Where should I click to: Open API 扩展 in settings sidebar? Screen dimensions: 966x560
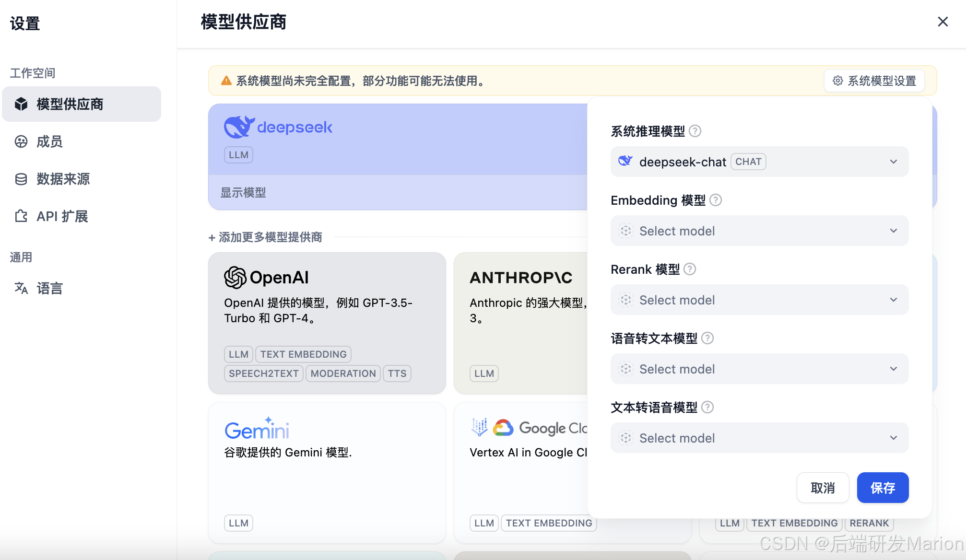(62, 216)
